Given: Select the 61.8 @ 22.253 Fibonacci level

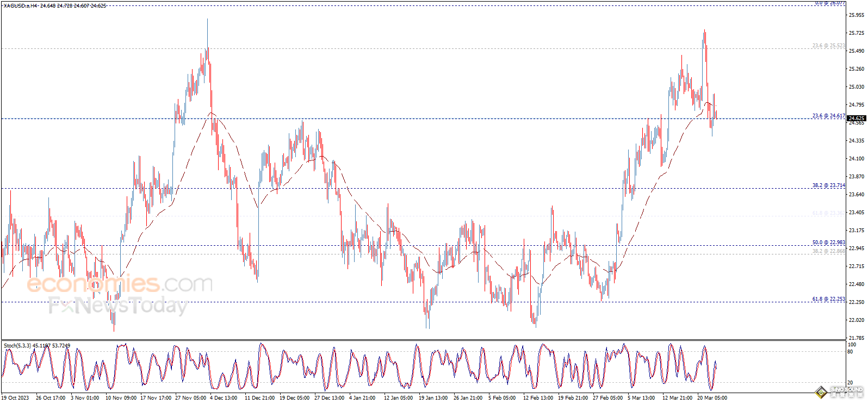Looking at the screenshot, I should click(x=828, y=299).
